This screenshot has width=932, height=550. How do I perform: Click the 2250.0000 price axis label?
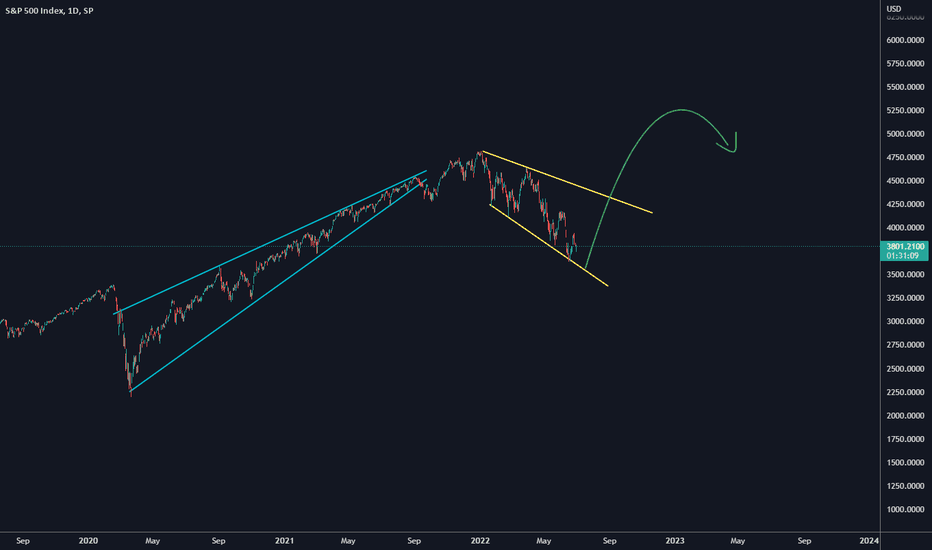coord(905,392)
